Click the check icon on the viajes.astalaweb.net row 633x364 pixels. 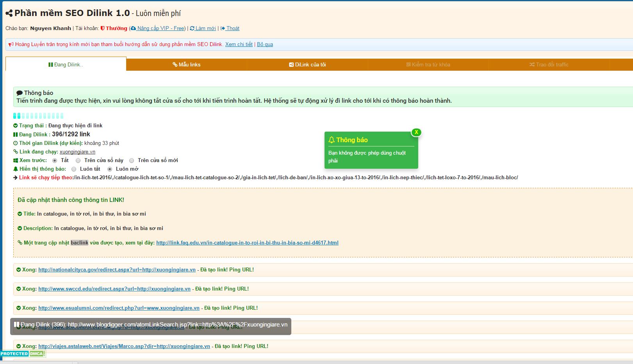pyautogui.click(x=19, y=346)
